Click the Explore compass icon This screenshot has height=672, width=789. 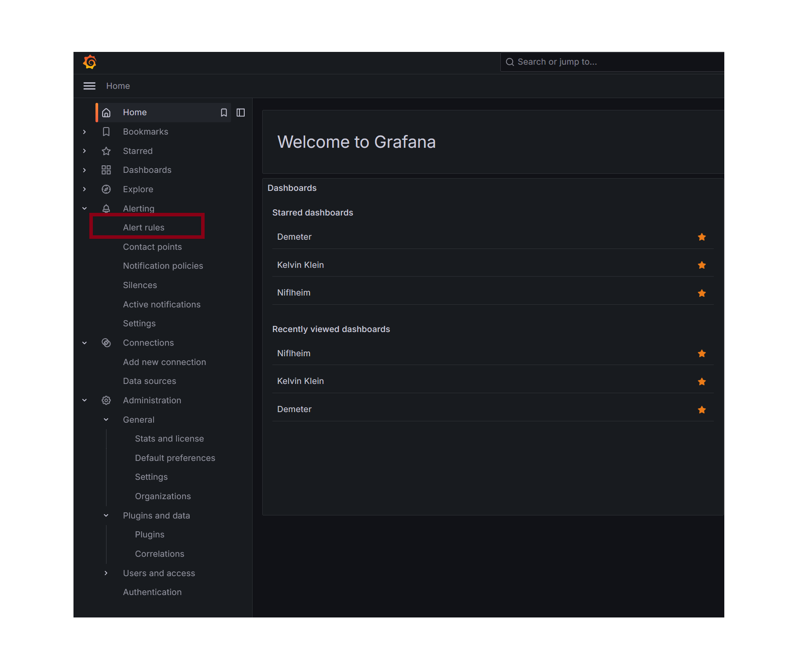[x=106, y=189]
